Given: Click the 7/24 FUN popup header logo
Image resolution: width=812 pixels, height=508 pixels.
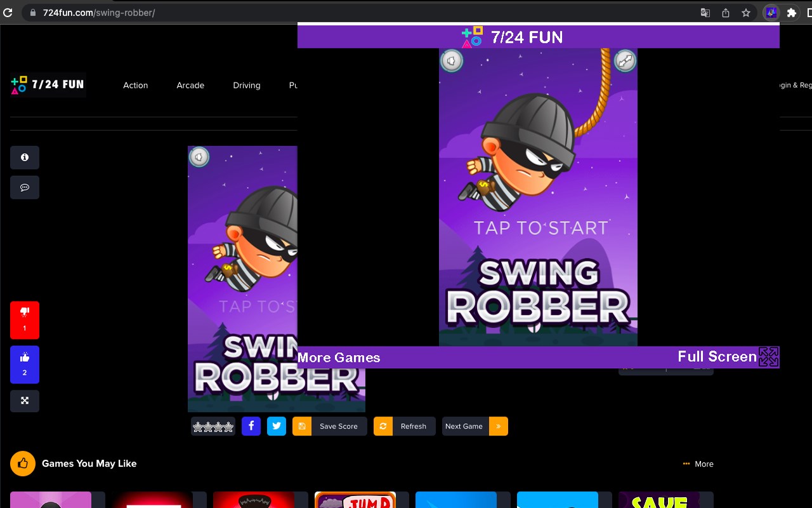Looking at the screenshot, I should tap(513, 37).
